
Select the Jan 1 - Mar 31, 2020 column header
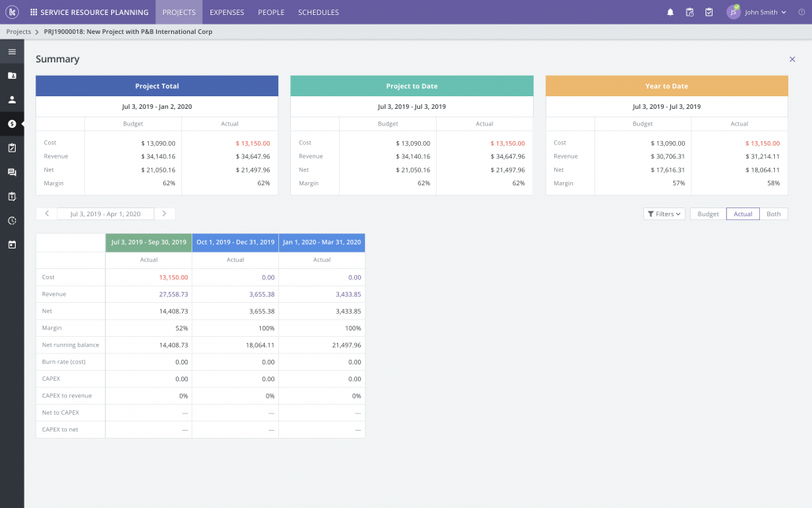click(x=322, y=243)
